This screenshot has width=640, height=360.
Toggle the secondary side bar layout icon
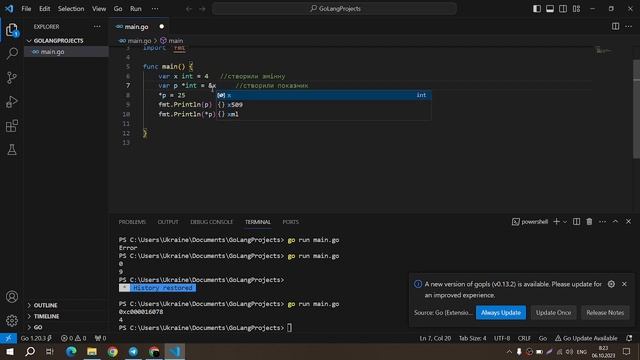pos(563,9)
